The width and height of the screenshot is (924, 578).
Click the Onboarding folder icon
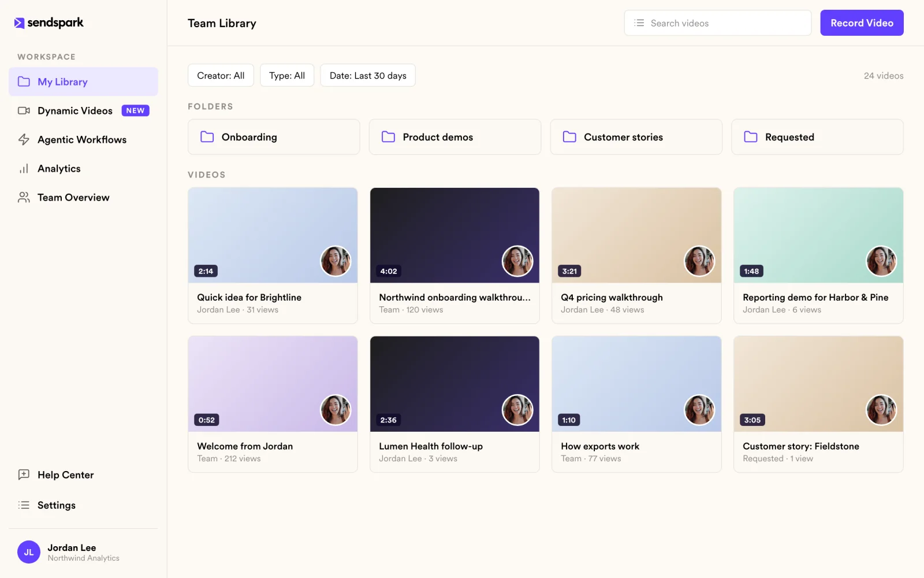(x=207, y=137)
